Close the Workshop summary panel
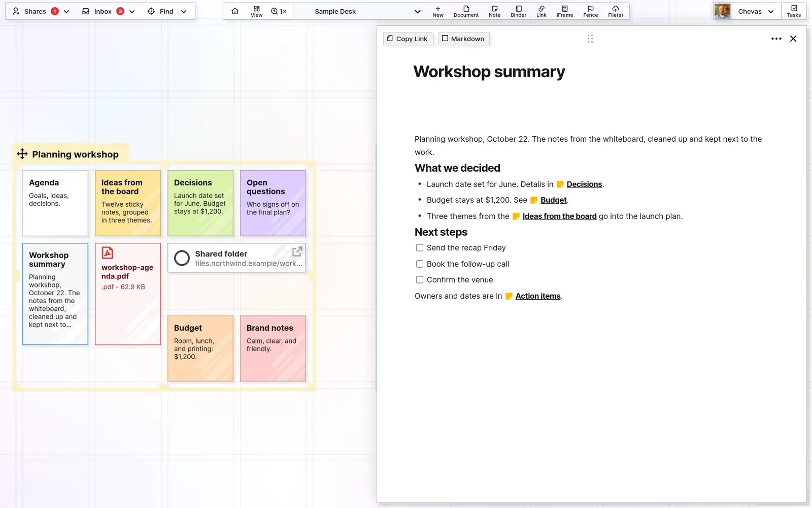The height and width of the screenshot is (508, 812). [x=793, y=39]
